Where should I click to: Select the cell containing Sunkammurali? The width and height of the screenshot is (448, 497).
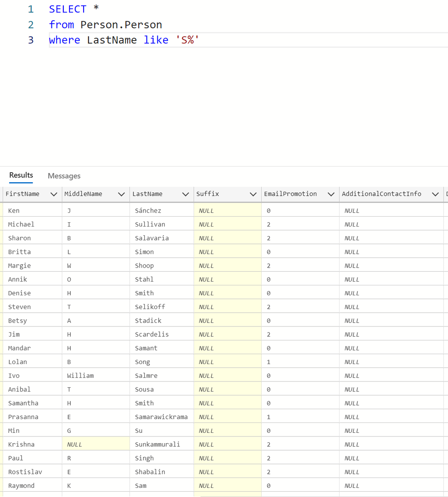point(161,444)
